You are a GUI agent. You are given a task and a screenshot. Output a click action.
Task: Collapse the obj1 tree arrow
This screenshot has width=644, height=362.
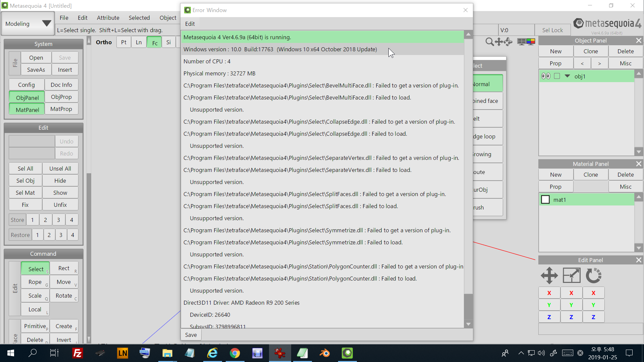[x=567, y=76]
